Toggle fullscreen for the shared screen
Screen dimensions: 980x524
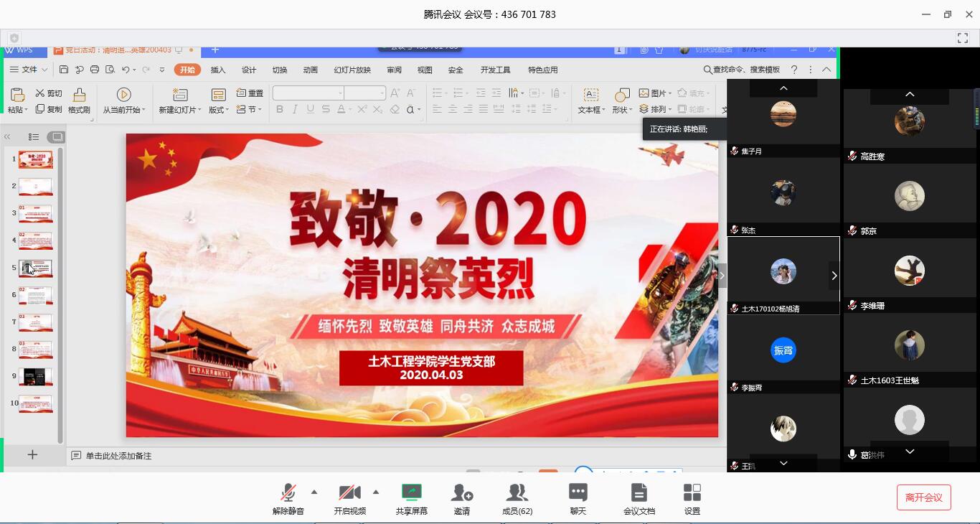coord(963,38)
